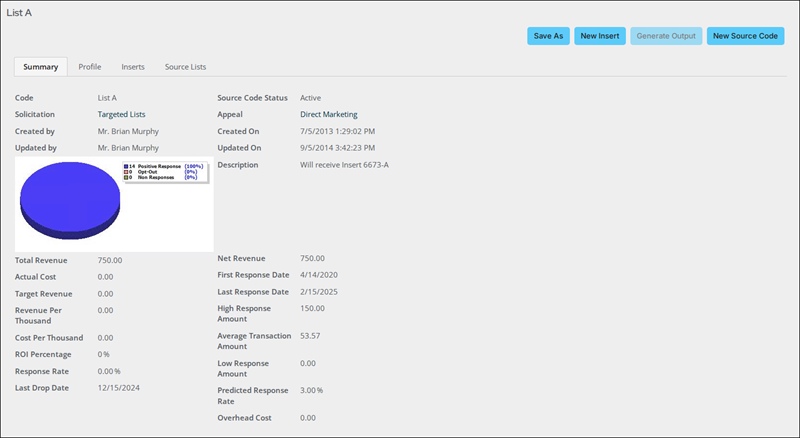Click Predicted Response Rate 3.00%
This screenshot has width=800, height=438.
pyautogui.click(x=311, y=390)
